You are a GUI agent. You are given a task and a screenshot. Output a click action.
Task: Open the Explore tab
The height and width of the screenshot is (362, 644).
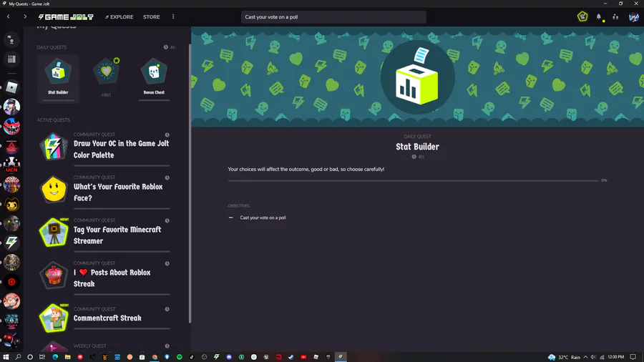(x=119, y=17)
